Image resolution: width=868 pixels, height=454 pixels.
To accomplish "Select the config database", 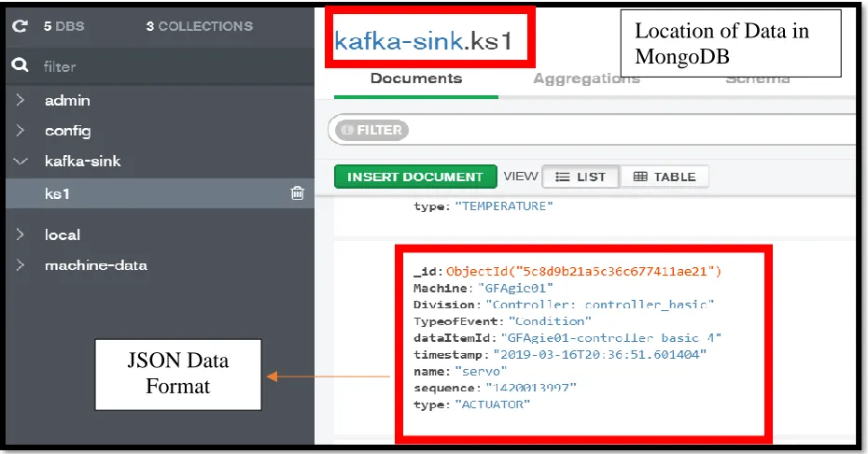I will [68, 131].
